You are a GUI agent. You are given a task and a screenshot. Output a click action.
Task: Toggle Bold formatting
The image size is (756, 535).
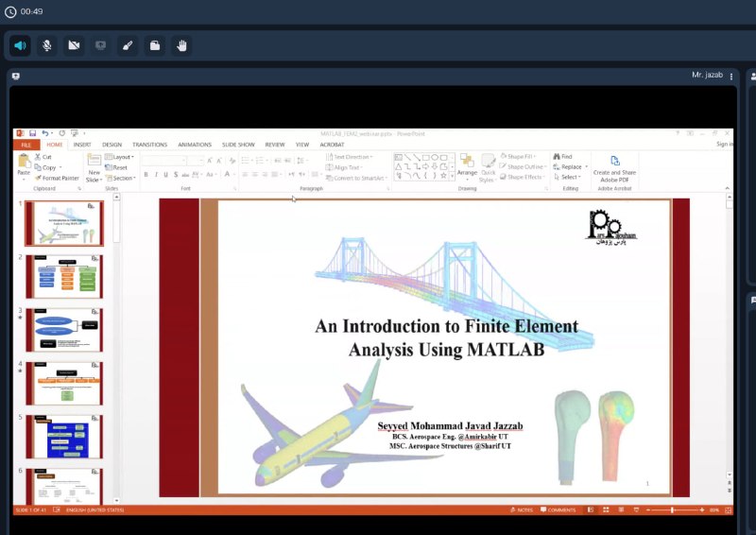[x=146, y=174]
